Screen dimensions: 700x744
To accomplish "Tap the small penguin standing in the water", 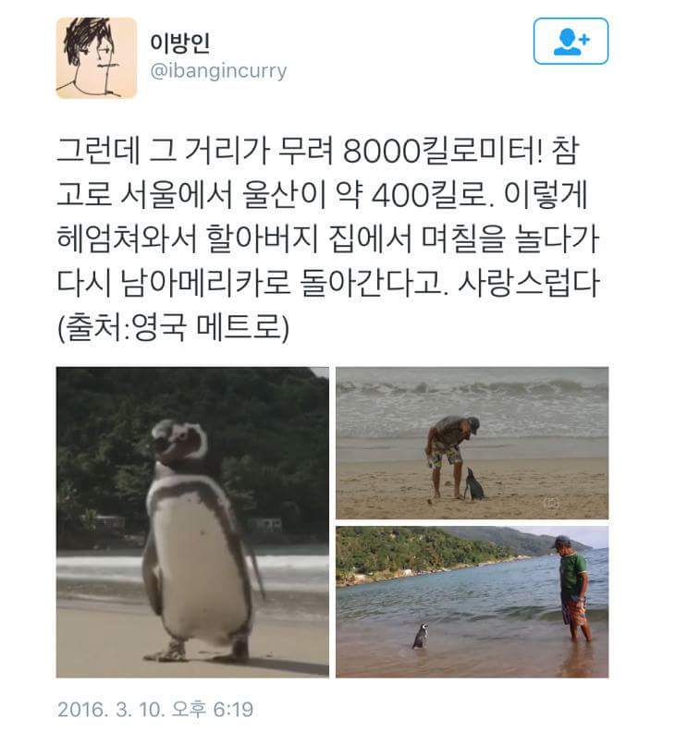I will click(421, 636).
